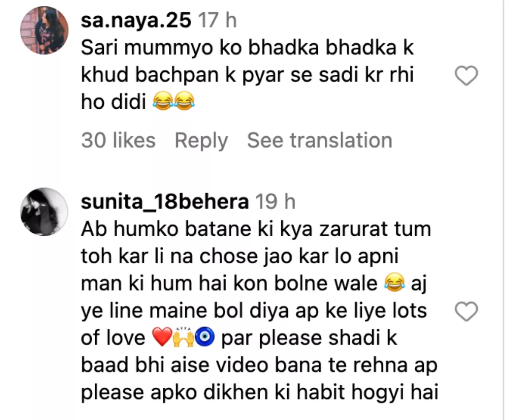Visit the sunita_18behera username link
This screenshot has height=420, width=510.
click(164, 203)
